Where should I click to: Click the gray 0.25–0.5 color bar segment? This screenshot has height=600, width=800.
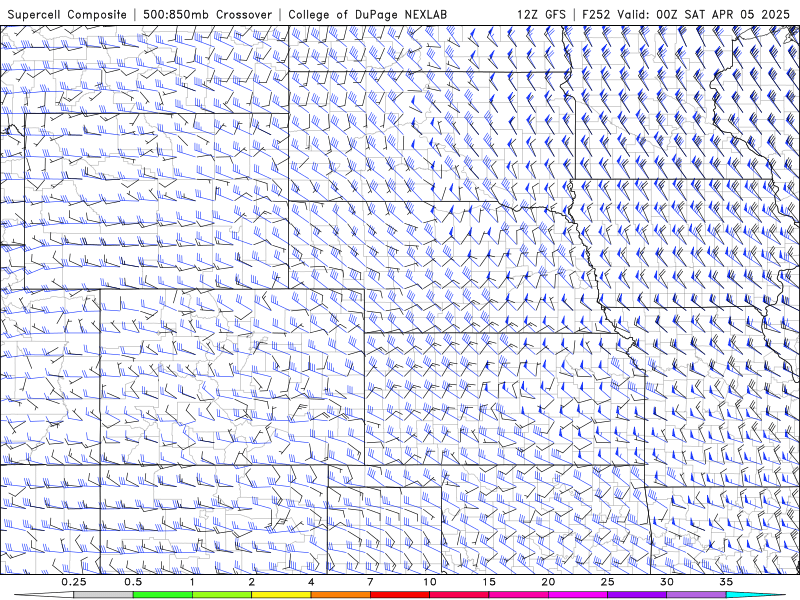pyautogui.click(x=103, y=595)
